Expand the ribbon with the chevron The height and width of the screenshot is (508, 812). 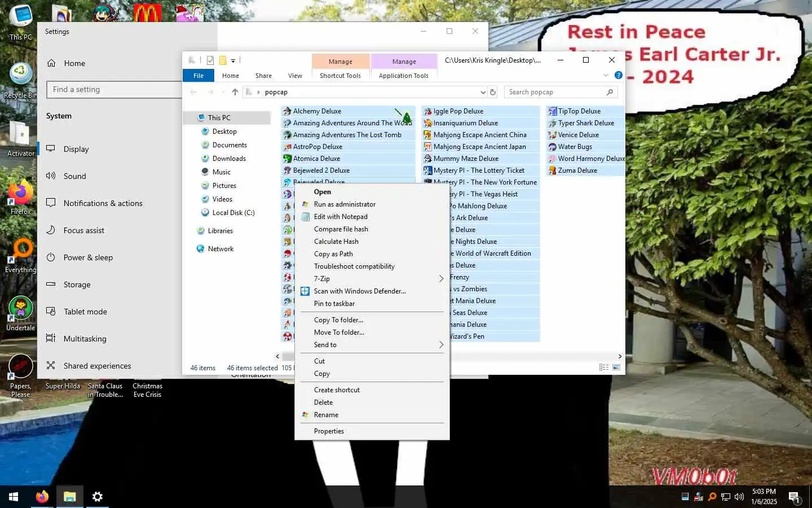606,75
